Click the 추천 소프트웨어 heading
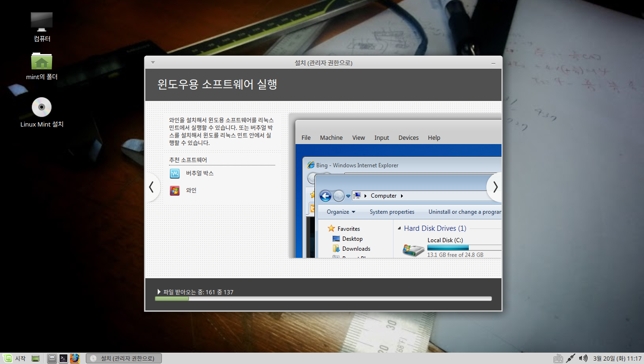The image size is (644, 364). tap(188, 160)
